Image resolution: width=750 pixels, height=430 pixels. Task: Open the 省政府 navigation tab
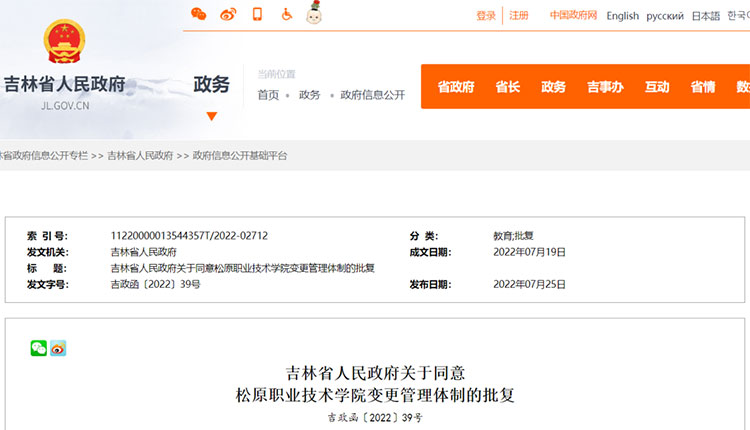[456, 87]
